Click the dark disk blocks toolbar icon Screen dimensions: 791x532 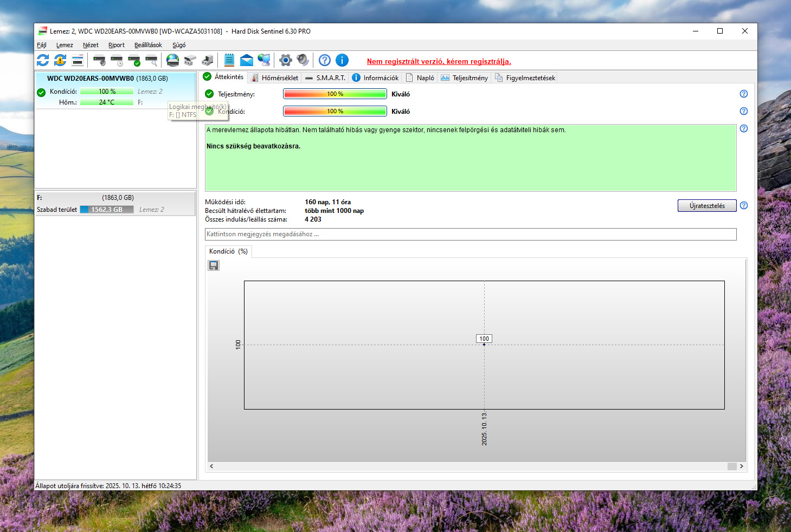pyautogui.click(x=207, y=60)
